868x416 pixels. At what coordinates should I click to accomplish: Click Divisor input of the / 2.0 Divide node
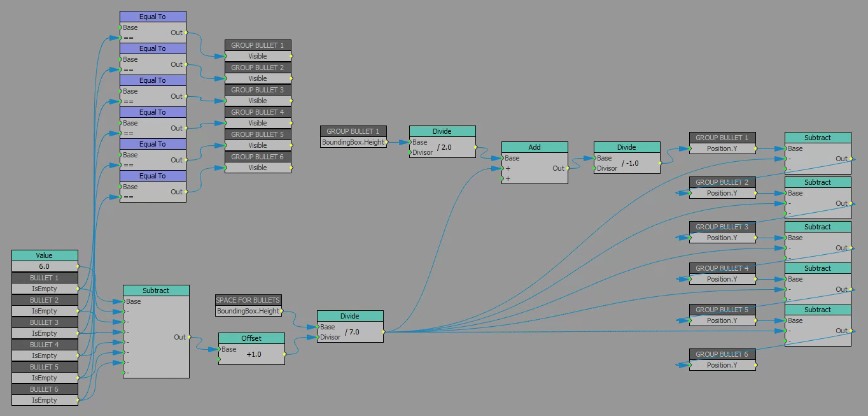coord(422,152)
